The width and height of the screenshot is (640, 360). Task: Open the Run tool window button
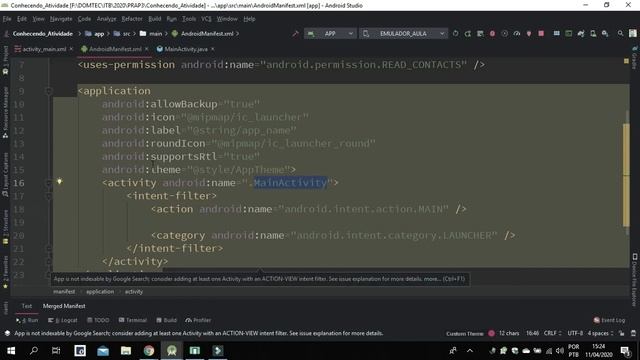tap(27, 320)
